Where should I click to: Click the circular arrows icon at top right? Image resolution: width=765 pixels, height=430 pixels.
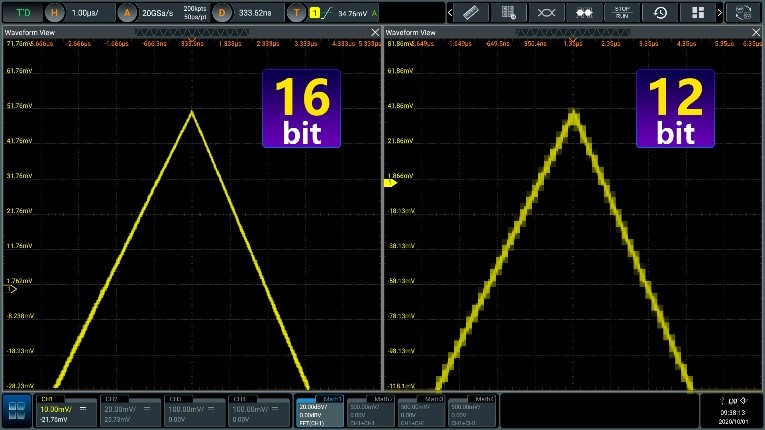pyautogui.click(x=742, y=13)
